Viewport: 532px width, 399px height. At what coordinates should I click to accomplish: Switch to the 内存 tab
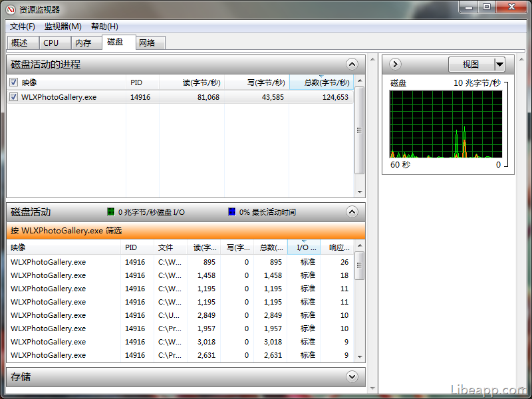(86, 43)
